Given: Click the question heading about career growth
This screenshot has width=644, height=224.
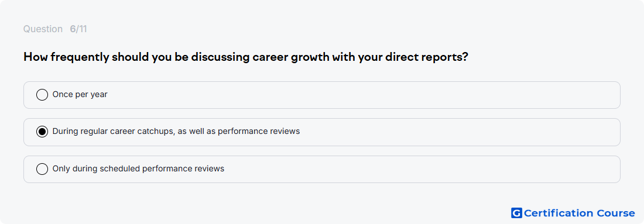Looking at the screenshot, I should pos(246,57).
